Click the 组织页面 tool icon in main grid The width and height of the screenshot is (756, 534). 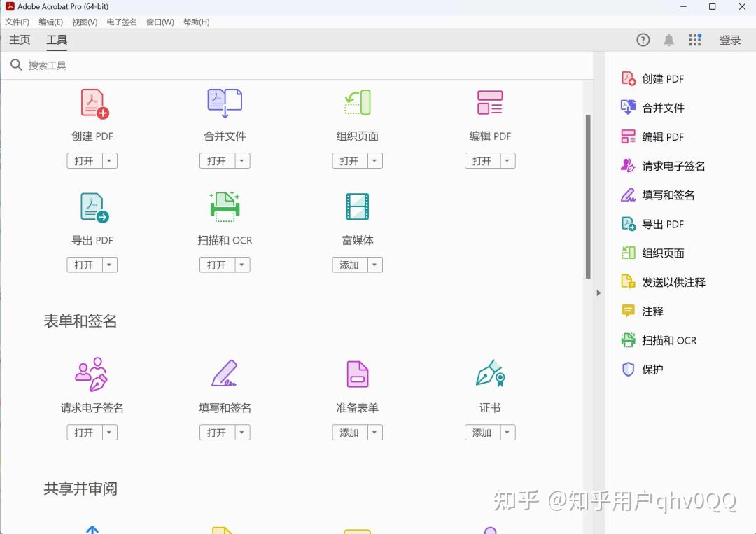357,103
